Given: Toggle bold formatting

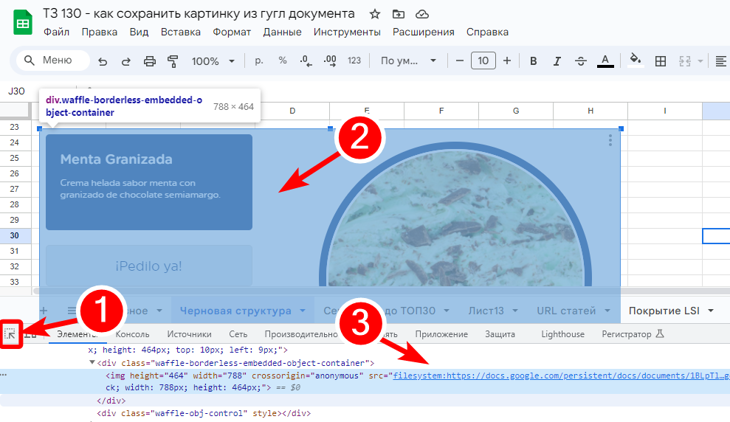Looking at the screenshot, I should (x=534, y=61).
